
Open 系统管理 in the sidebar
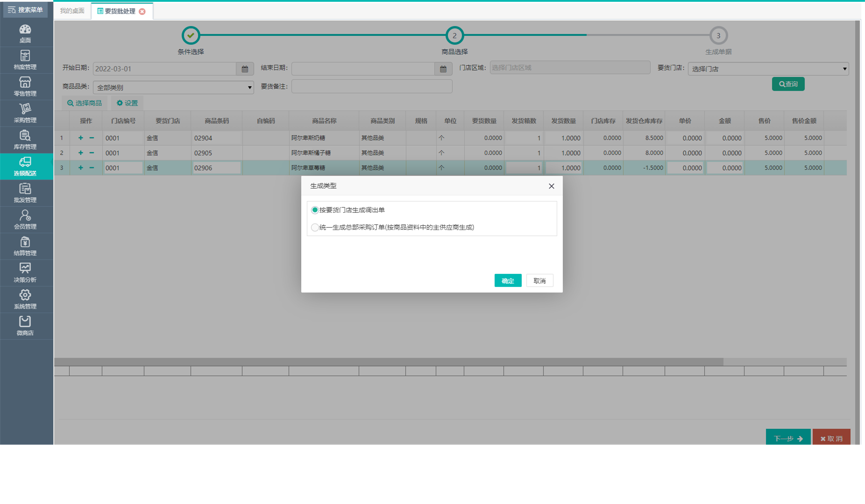(x=25, y=300)
